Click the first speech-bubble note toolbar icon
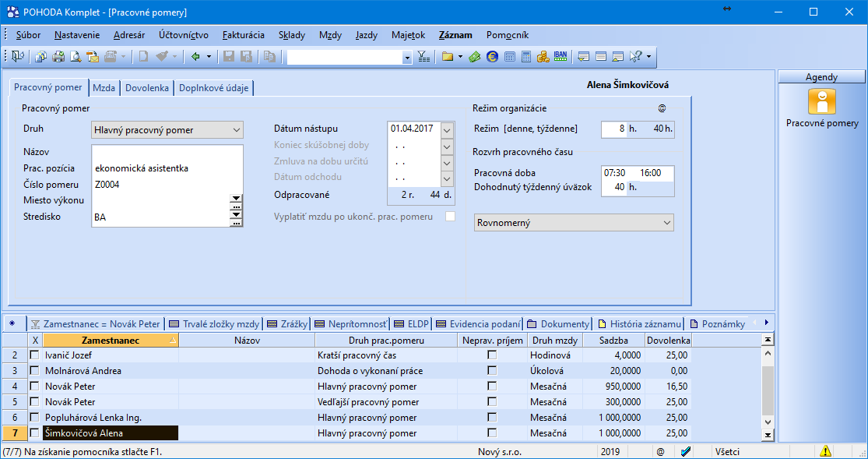This screenshot has height=459, width=868. [583, 57]
